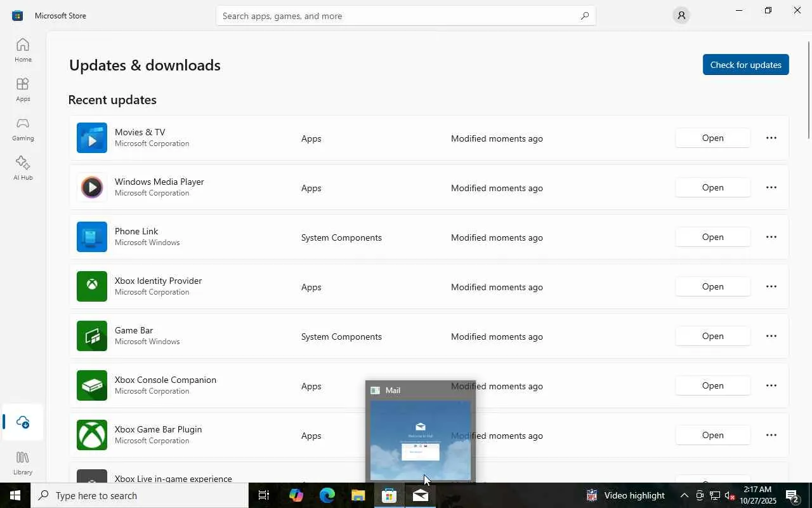Open more options for Windows Media Player
Viewport: 812px width, 508px height.
point(771,187)
